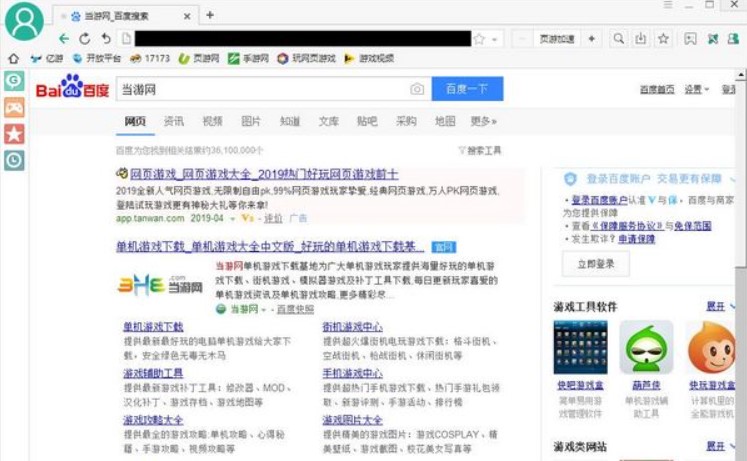Switch to the 图片 tab

point(251,121)
